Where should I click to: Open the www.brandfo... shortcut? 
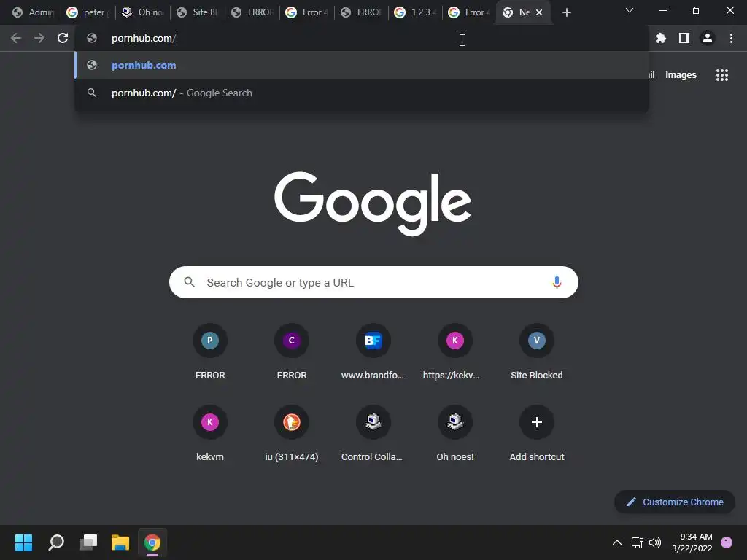click(x=373, y=352)
